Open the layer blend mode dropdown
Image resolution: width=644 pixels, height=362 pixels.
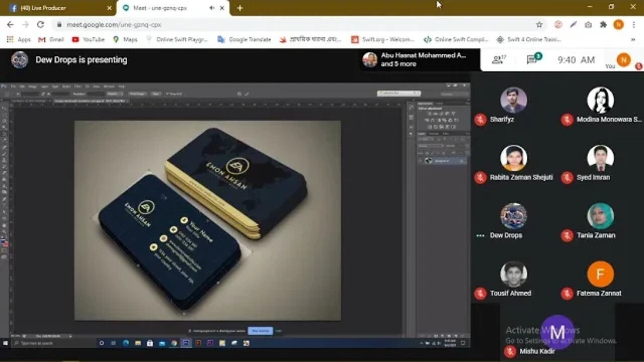[x=431, y=146]
